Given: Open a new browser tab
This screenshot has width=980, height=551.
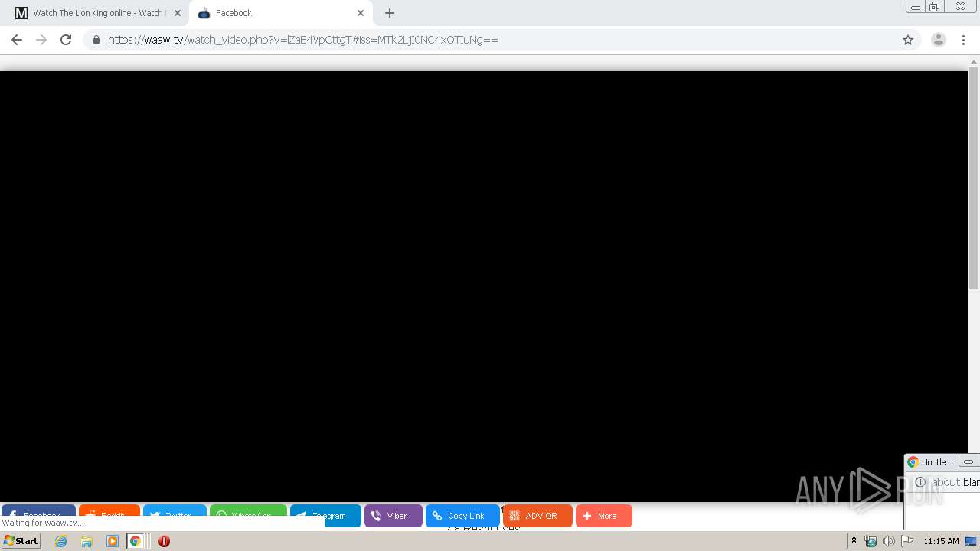Looking at the screenshot, I should click(390, 13).
